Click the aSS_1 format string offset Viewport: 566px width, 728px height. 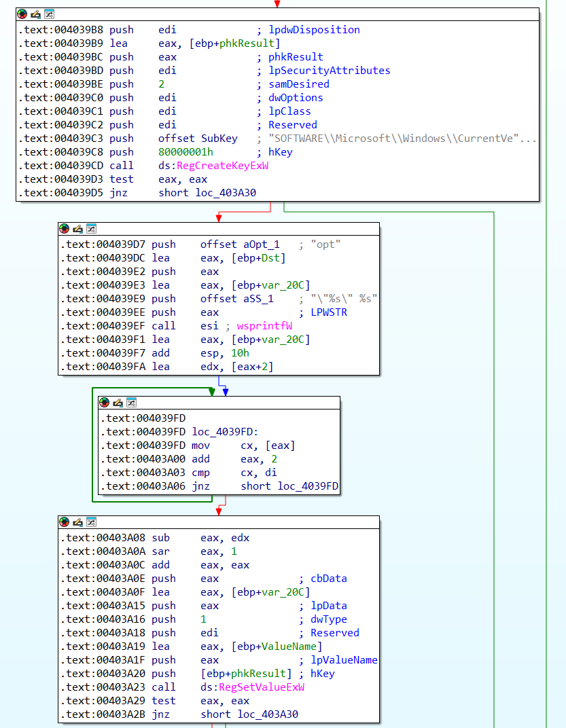(x=260, y=299)
